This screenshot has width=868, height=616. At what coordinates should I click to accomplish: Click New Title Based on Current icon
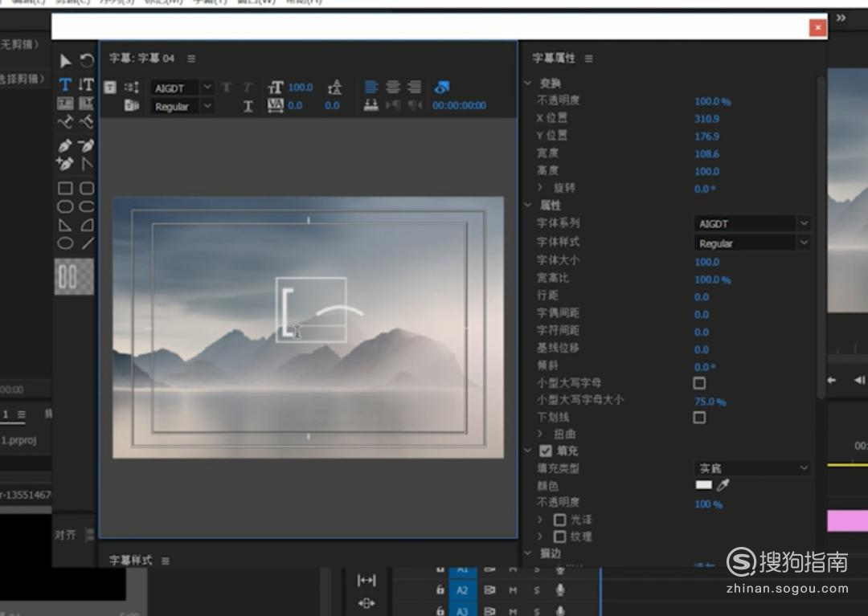pos(110,88)
